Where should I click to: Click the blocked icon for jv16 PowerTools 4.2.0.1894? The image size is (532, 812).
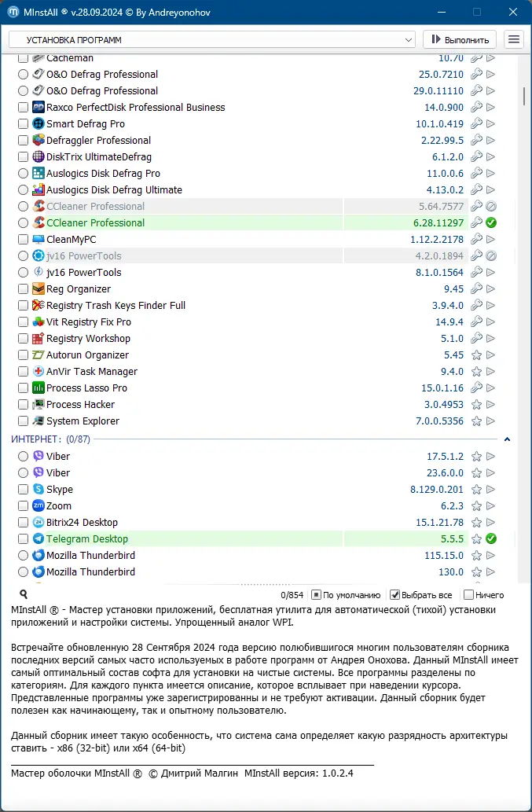(x=491, y=255)
